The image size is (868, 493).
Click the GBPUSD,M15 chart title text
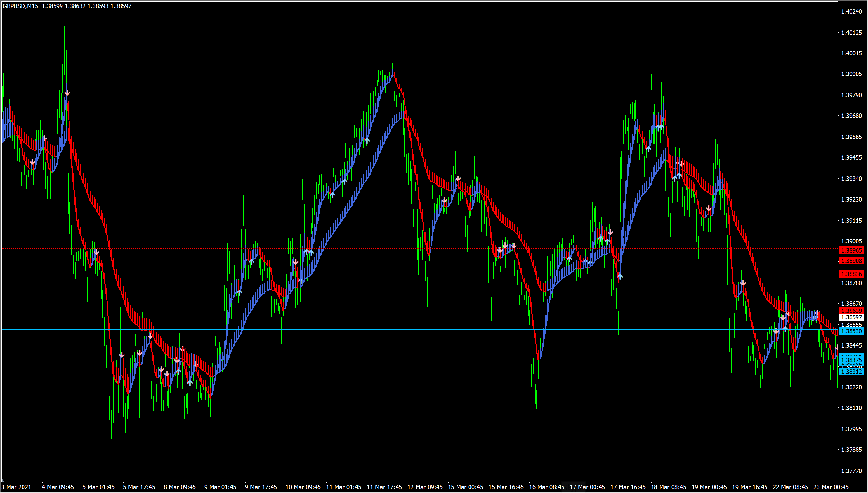pyautogui.click(x=20, y=6)
